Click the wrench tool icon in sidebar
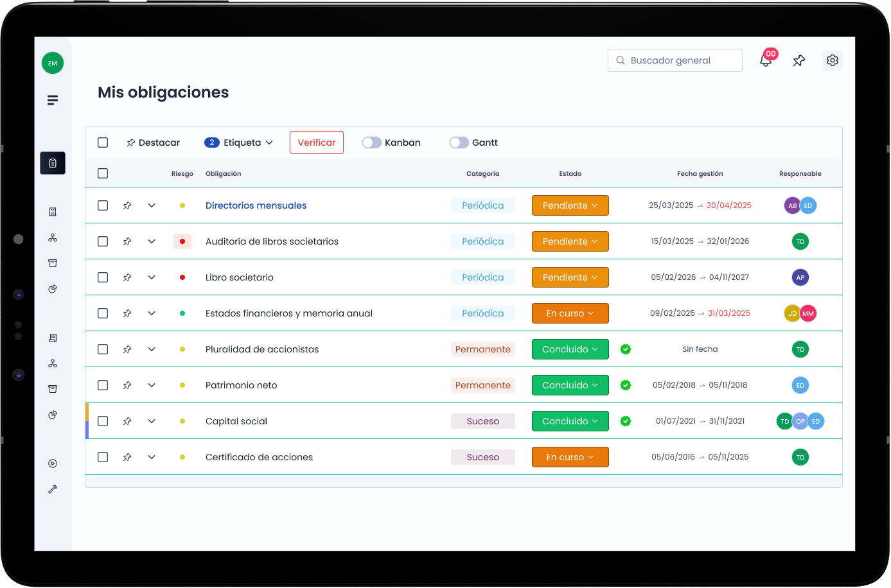 53,489
